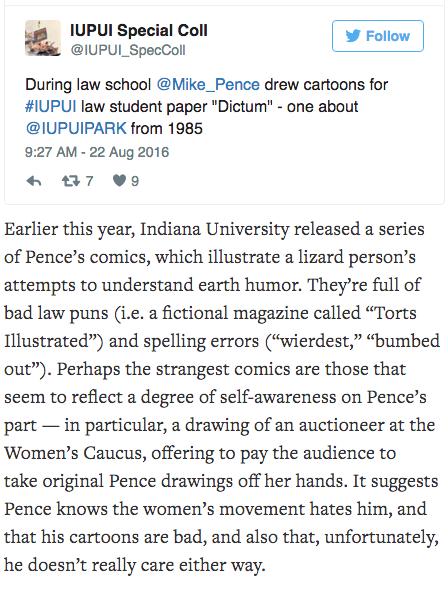This screenshot has width=448, height=592.
Task: Click the Twitter bird icon in Follow
Action: pyautogui.click(x=353, y=36)
